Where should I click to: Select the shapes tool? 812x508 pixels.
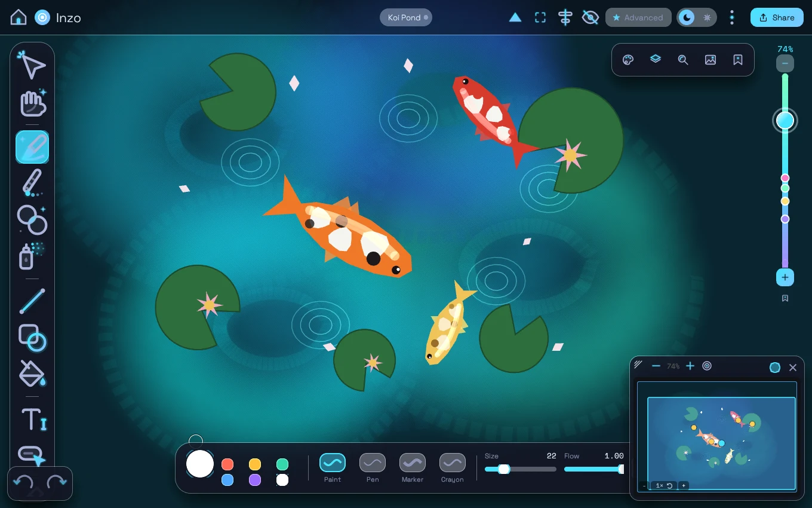(32, 337)
